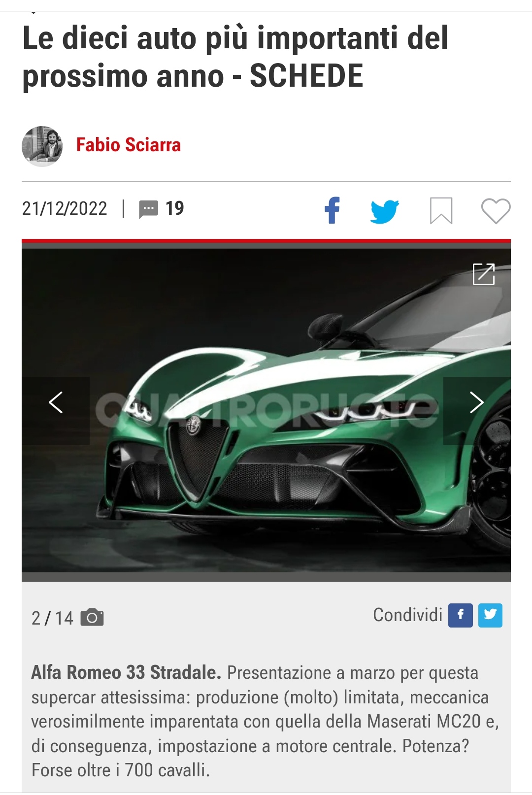Click the Alfa Romeo 33 Stradale caption
The height and width of the screenshot is (795, 532).
pyautogui.click(x=126, y=672)
